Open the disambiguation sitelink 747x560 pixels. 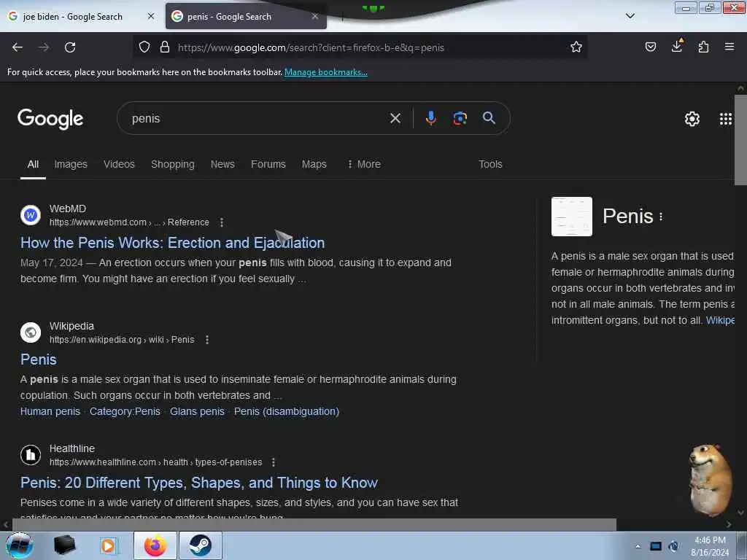286,411
